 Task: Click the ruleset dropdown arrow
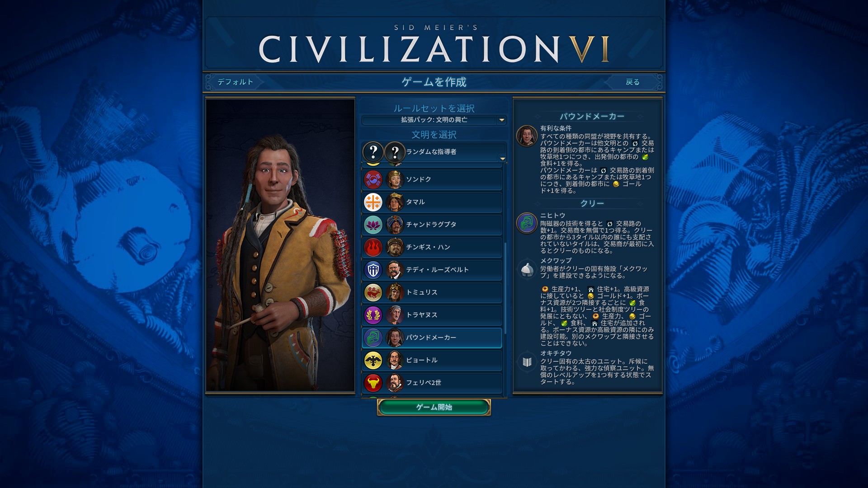tap(501, 120)
